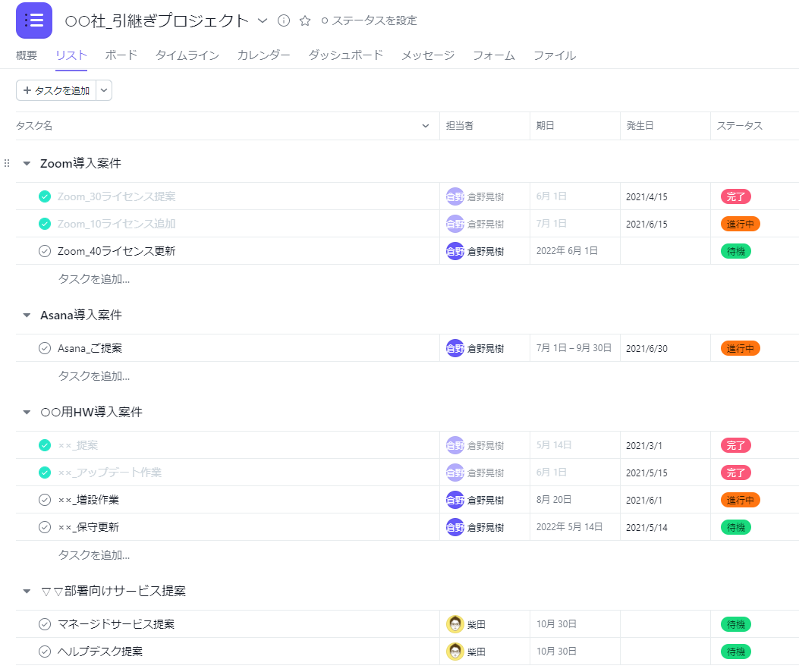Switch to the 概要 tab
This screenshot has height=672, width=799.
27,55
